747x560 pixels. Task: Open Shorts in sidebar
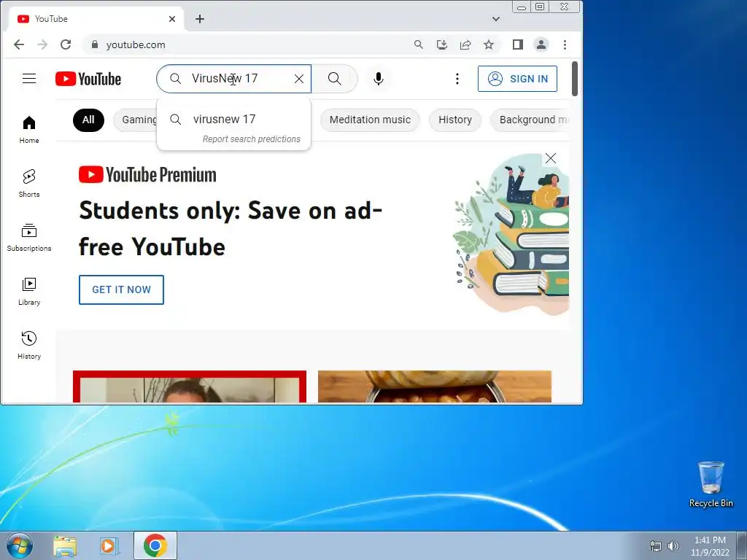click(x=29, y=184)
